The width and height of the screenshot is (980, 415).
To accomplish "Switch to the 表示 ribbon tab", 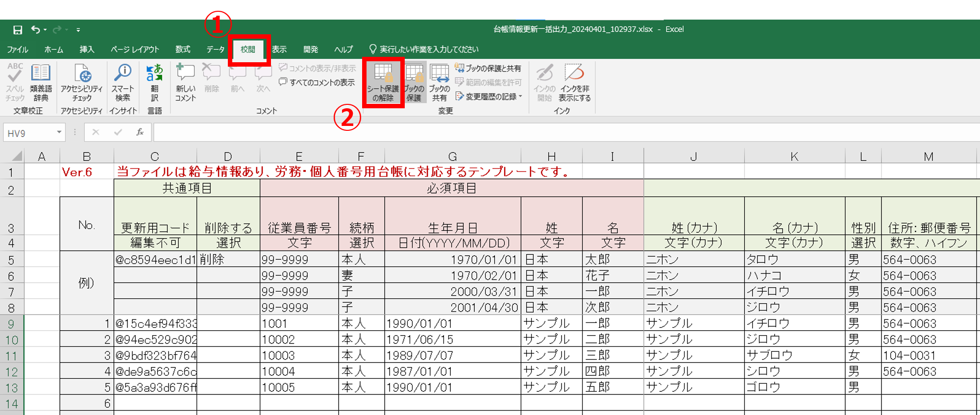I will coord(279,49).
